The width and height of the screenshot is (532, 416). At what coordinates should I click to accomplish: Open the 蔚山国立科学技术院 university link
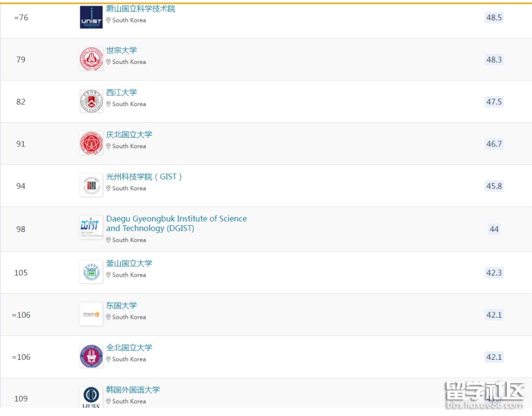click(x=141, y=9)
